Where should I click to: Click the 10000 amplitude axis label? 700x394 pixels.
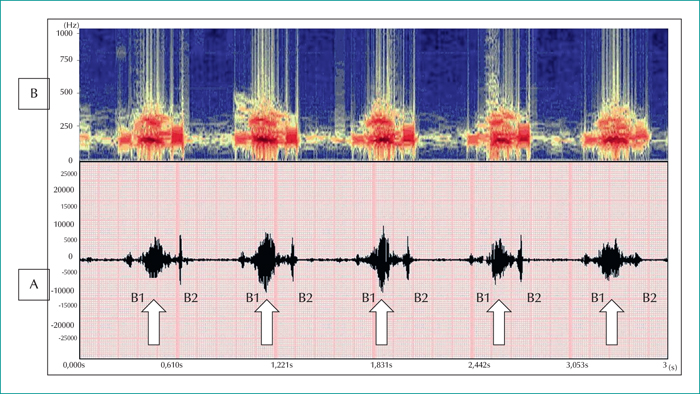[64, 224]
